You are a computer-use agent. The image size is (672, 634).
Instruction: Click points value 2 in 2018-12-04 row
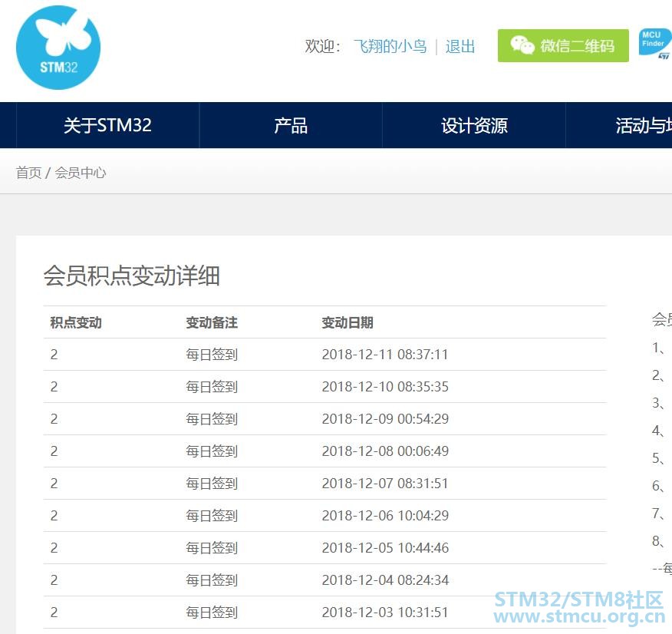click(x=54, y=580)
